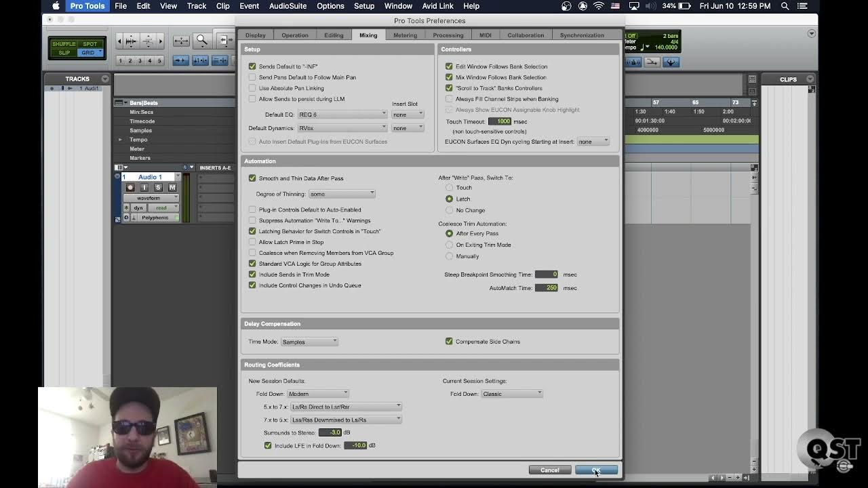Select the Touch radio option
The height and width of the screenshot is (488, 868).
449,188
